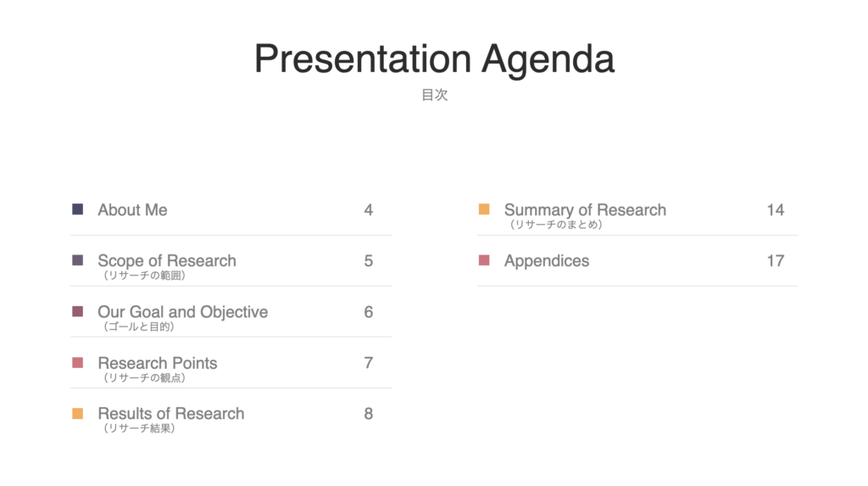Click the navy square beside About Me
The image size is (868, 486).
[x=77, y=209]
